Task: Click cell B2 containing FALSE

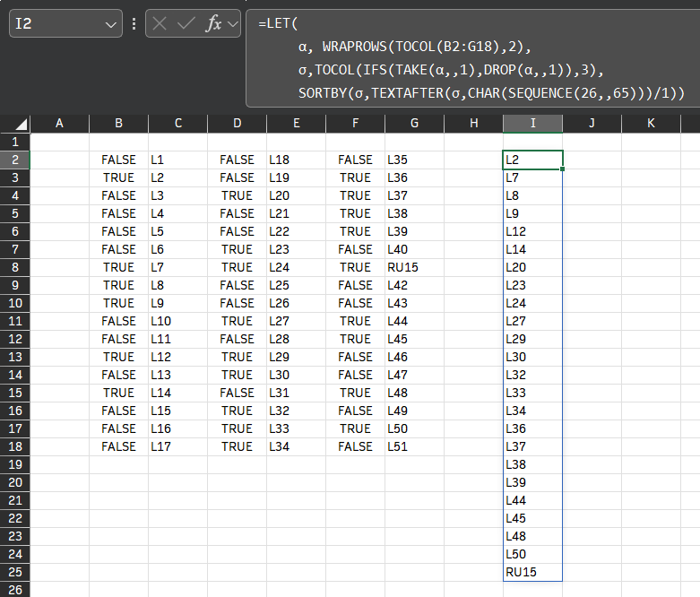Action: [118, 160]
